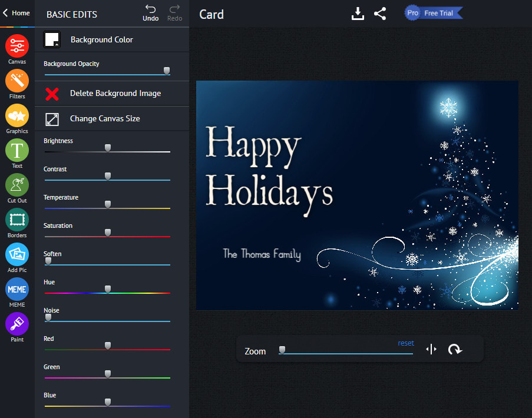Select the Text tool

click(x=17, y=154)
